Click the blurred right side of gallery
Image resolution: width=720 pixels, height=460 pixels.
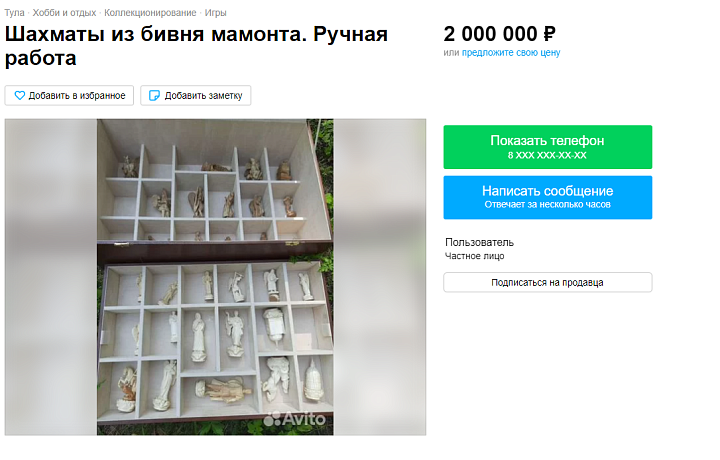point(380,277)
